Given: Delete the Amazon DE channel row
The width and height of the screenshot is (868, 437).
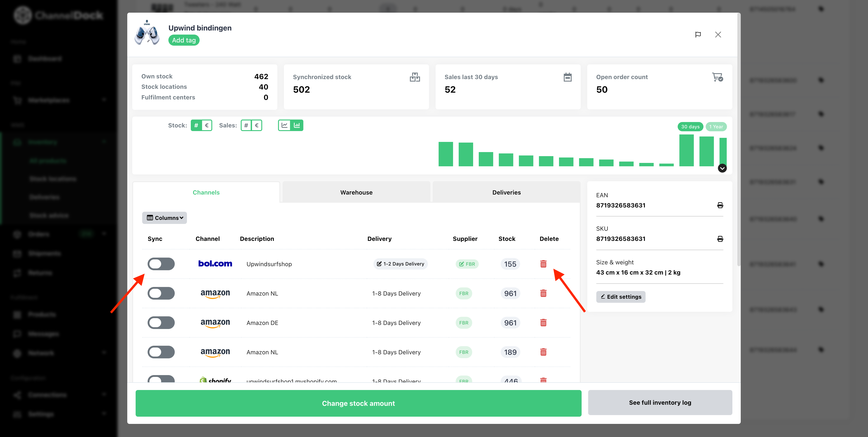Looking at the screenshot, I should (543, 323).
